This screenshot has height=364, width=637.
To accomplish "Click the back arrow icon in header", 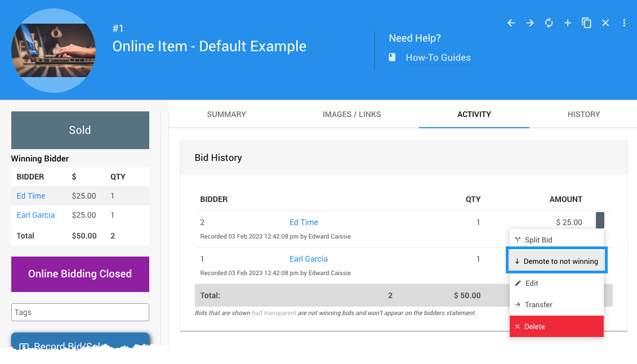I will [511, 23].
